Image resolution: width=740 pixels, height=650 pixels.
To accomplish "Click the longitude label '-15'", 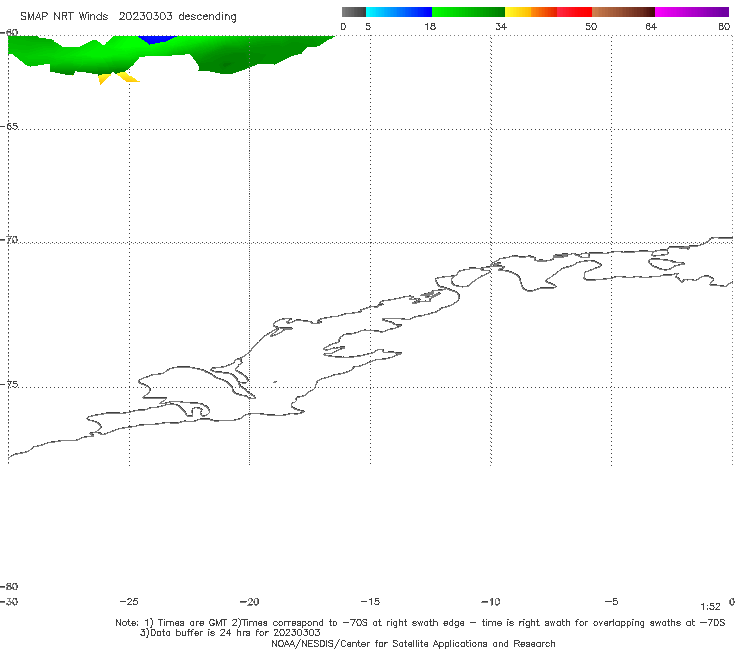I will coord(370,601).
